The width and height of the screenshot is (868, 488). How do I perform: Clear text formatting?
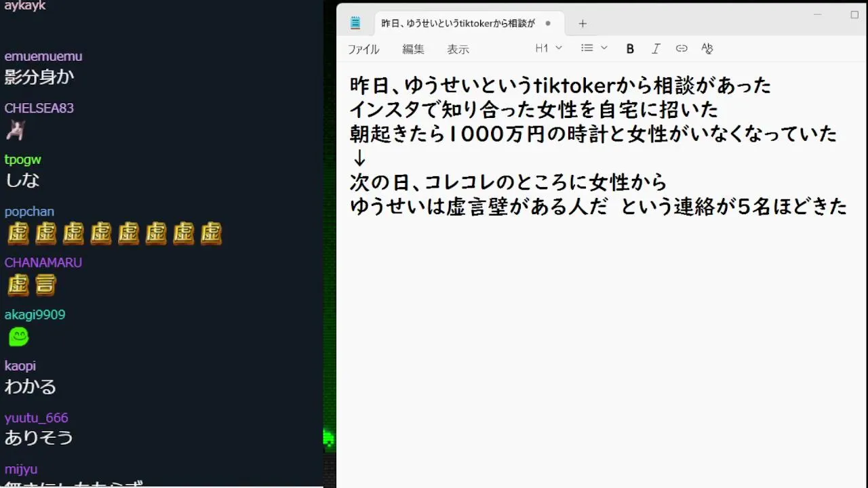(707, 48)
